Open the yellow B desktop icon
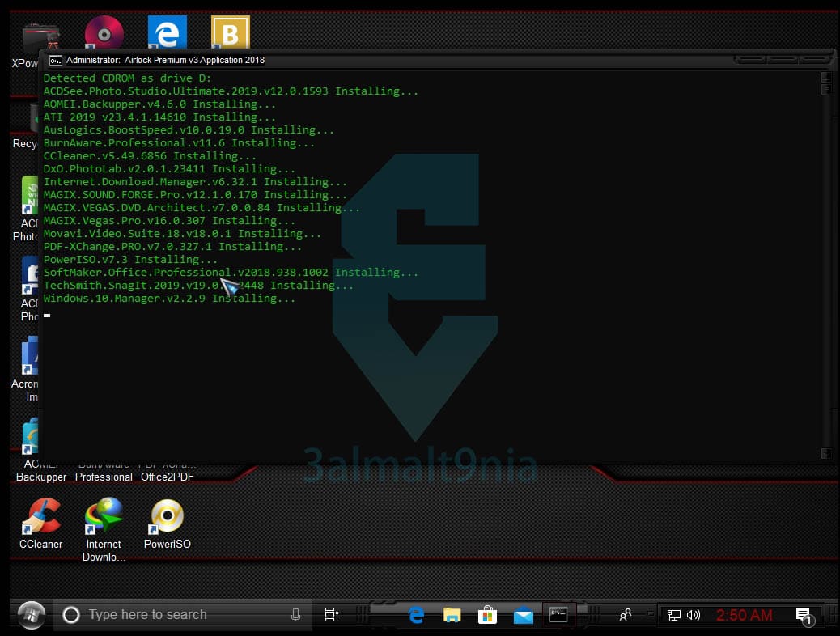The image size is (840, 636). point(231,32)
